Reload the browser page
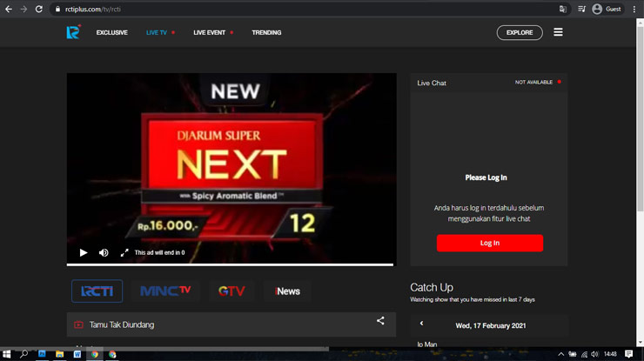Viewport: 644px width, 361px height. click(x=38, y=9)
